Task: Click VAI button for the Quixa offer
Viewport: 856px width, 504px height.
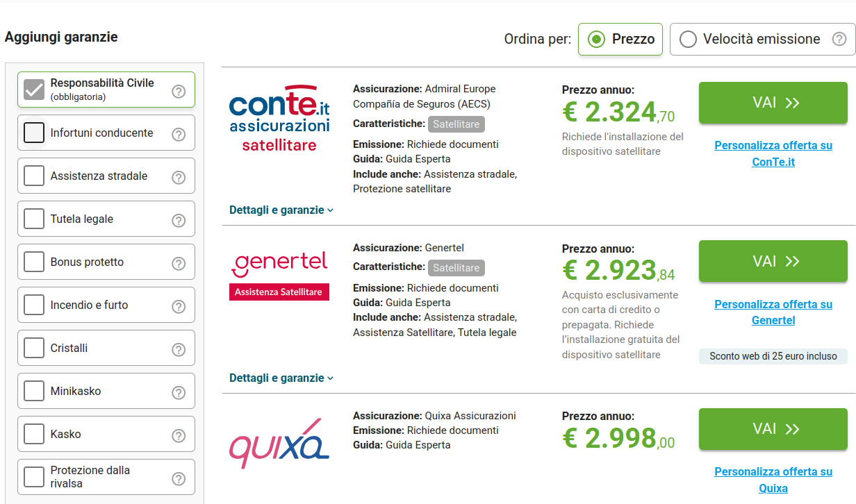Action: (773, 429)
